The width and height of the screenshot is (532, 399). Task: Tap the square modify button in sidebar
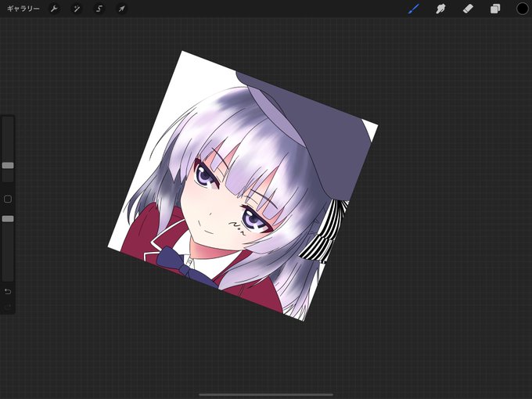8,199
